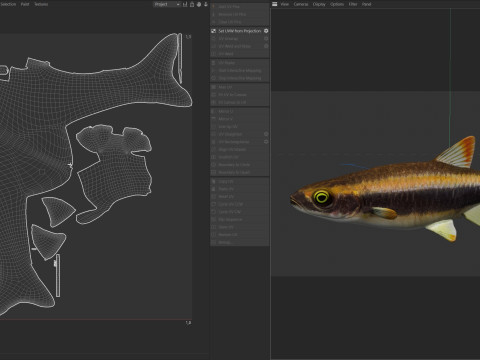Open the Selection menu in UV editor

pos(8,4)
